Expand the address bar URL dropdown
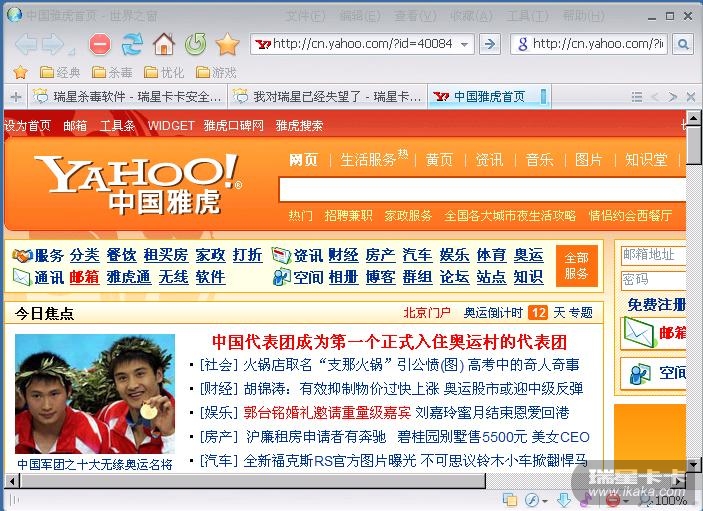 (x=465, y=44)
